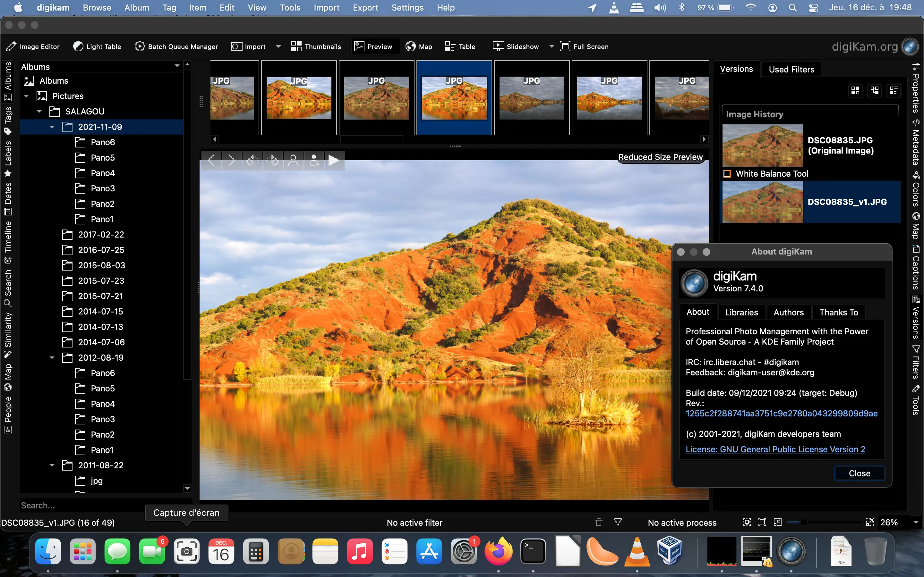Open the GNU General Public License link
Image resolution: width=924 pixels, height=577 pixels.
pyautogui.click(x=775, y=449)
